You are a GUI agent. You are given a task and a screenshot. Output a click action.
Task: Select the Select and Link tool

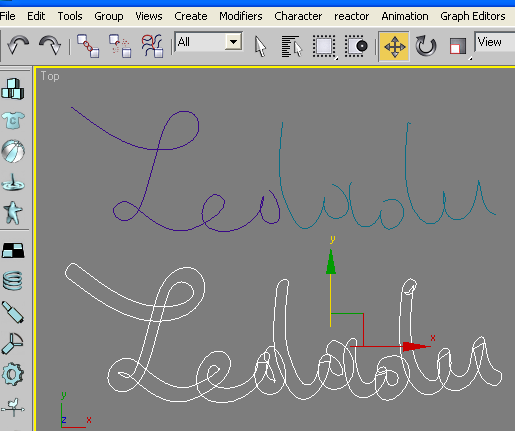point(88,46)
